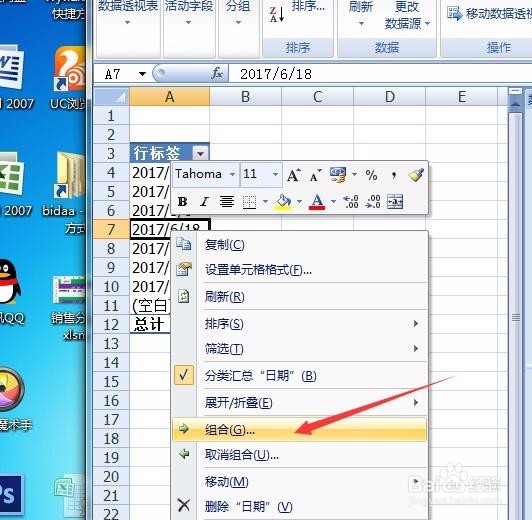Click the 活动字段 button in ribbon
Image resolution: width=532 pixels, height=520 pixels.
click(x=189, y=13)
